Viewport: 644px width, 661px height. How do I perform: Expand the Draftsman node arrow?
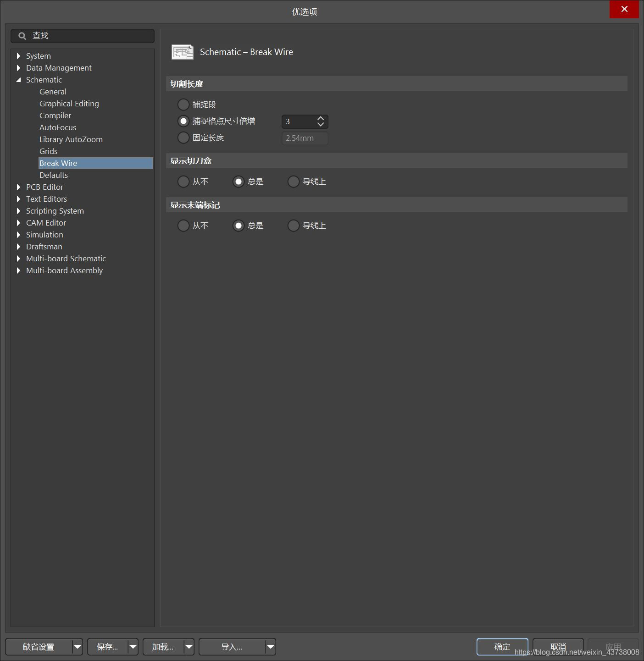coord(18,247)
